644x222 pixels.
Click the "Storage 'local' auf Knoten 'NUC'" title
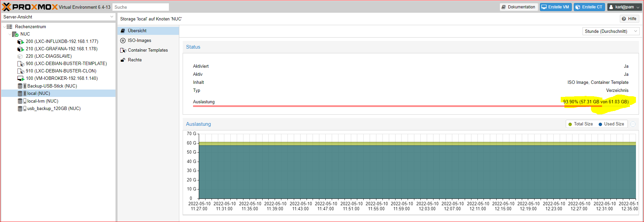click(151, 19)
